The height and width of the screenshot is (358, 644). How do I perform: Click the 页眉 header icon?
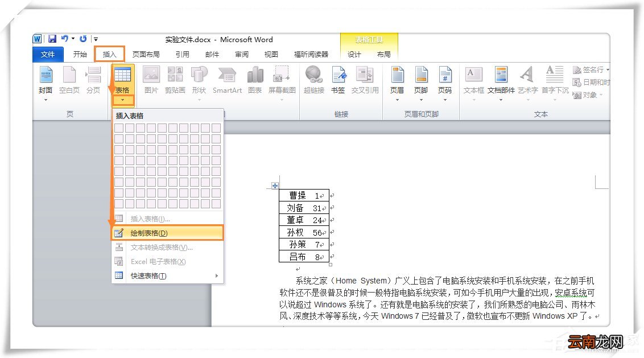(x=397, y=75)
